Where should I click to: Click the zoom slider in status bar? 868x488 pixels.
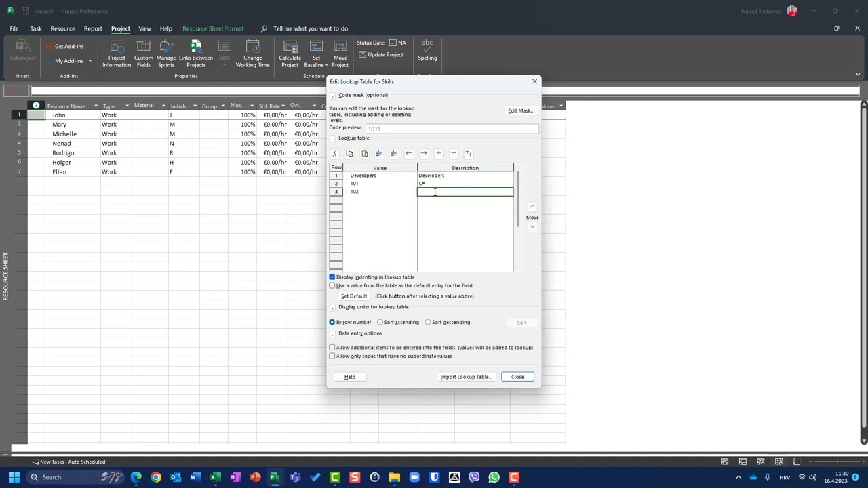(x=837, y=462)
